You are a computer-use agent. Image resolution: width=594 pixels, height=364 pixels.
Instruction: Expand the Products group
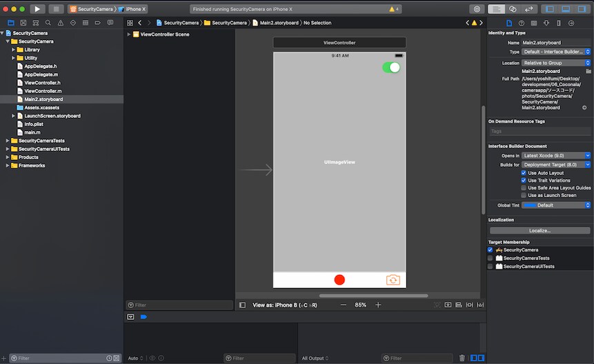pyautogui.click(x=8, y=157)
